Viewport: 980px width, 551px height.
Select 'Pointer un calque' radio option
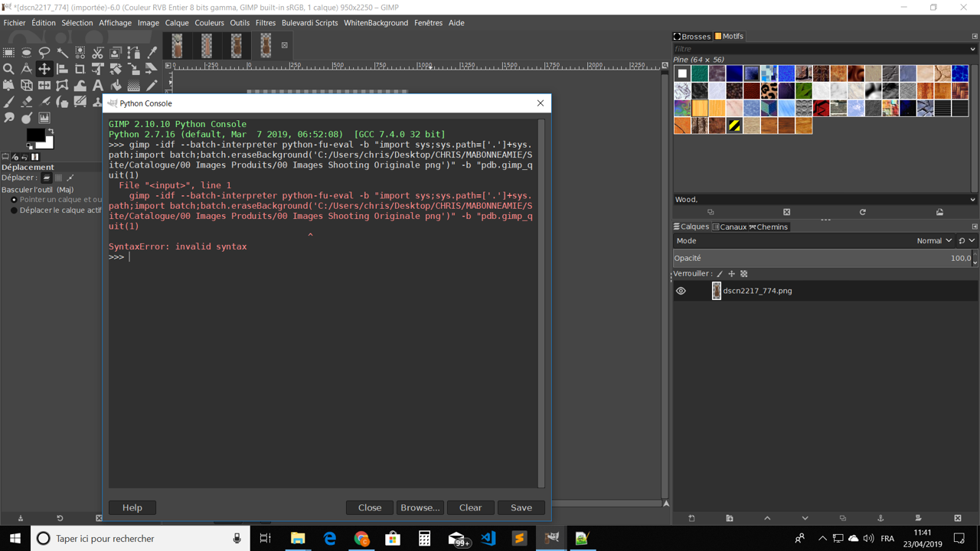pos(14,200)
